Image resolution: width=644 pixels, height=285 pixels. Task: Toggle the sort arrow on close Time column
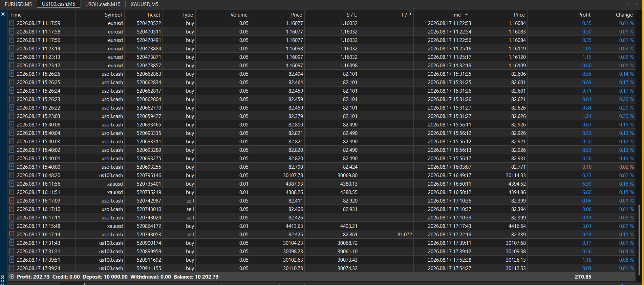coord(466,15)
